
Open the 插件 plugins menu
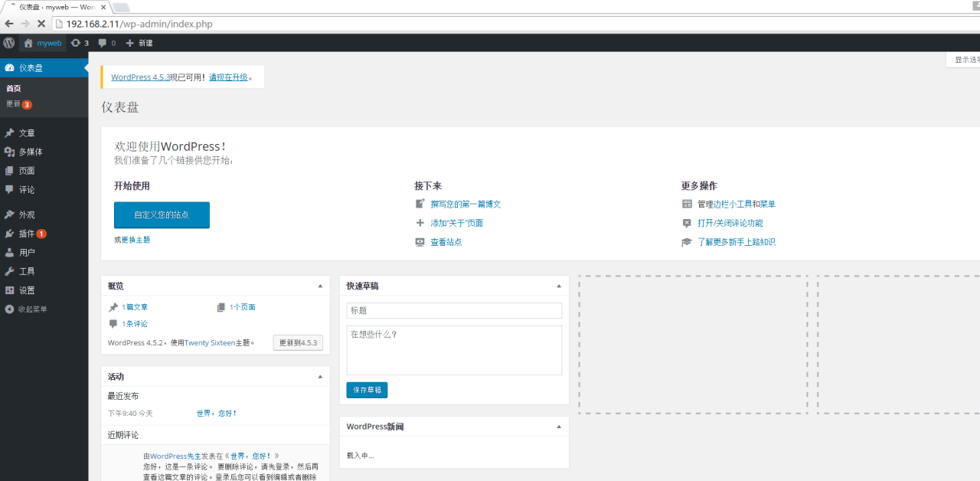coord(27,234)
